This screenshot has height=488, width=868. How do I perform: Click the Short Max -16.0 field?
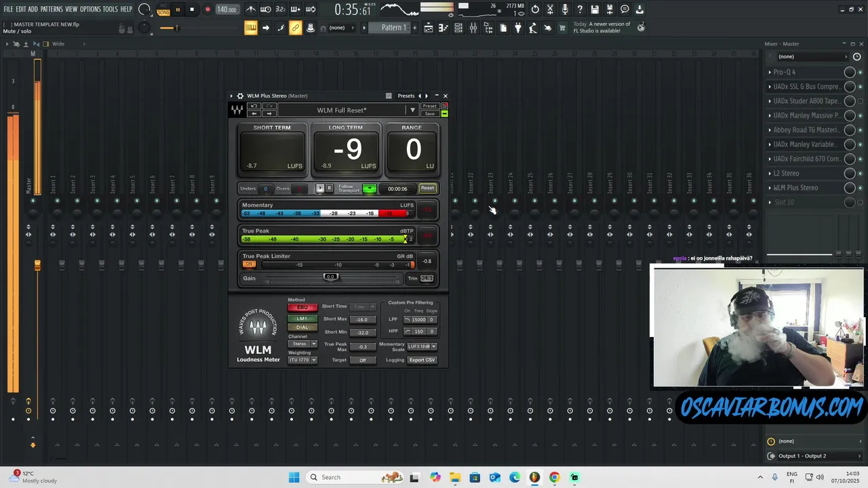pyautogui.click(x=363, y=319)
